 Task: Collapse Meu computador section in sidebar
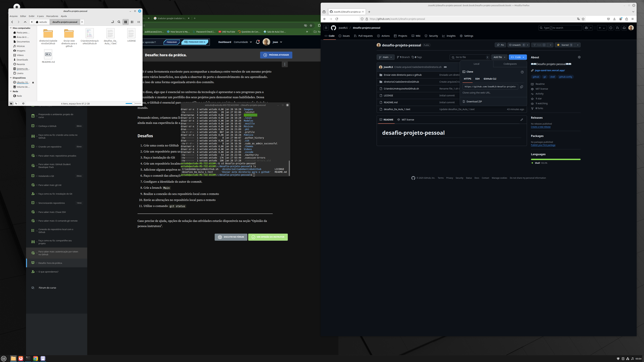(x=11, y=28)
